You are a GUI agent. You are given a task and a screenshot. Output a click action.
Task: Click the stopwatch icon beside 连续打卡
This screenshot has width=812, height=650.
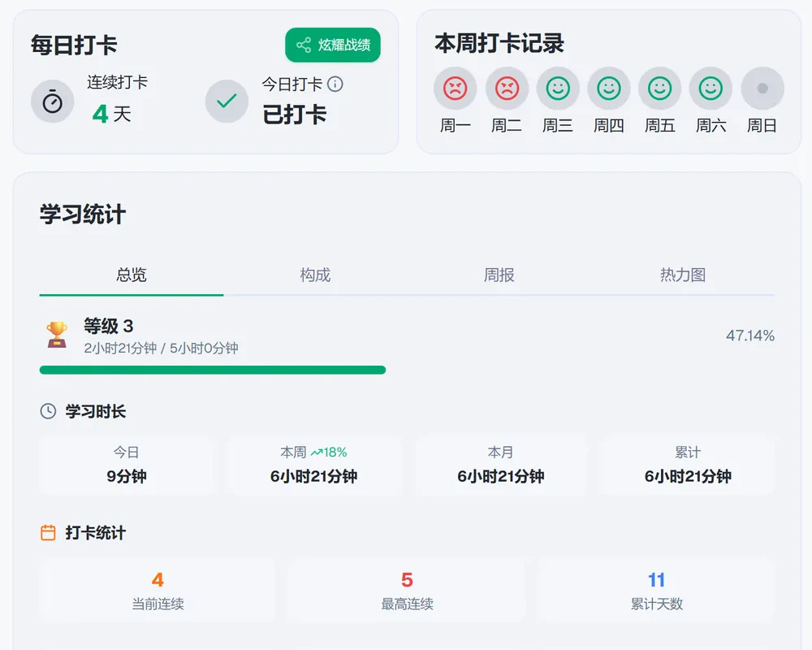pyautogui.click(x=52, y=102)
